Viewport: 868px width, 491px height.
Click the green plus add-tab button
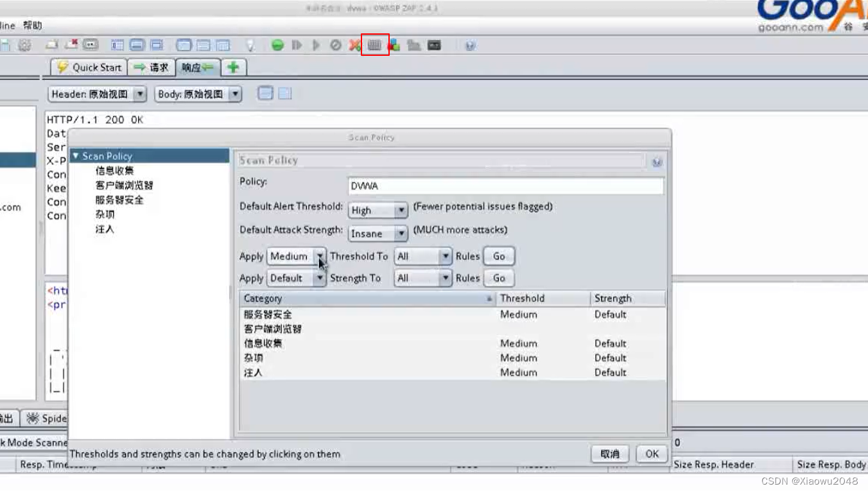tap(234, 67)
